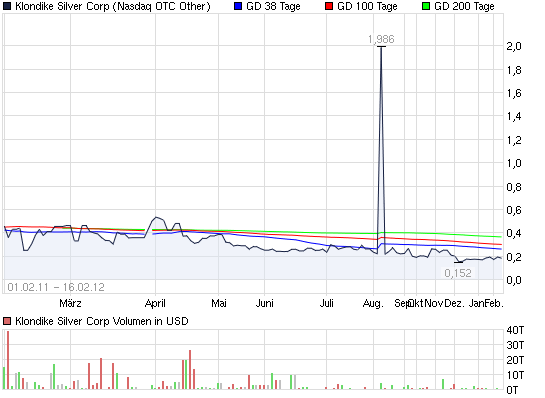Viewport: 545px width, 398px height.
Task: Click the 'Aug.' axis label
Action: [x=373, y=303]
